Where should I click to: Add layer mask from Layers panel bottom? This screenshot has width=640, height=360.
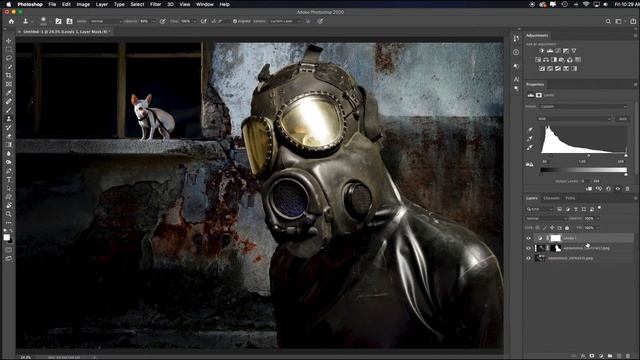pyautogui.click(x=592, y=356)
